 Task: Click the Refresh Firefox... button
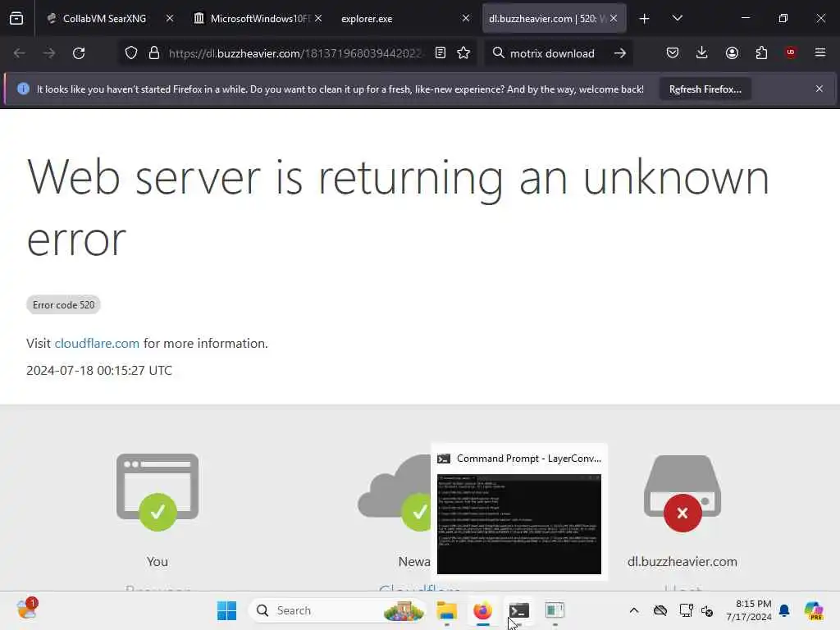click(705, 89)
